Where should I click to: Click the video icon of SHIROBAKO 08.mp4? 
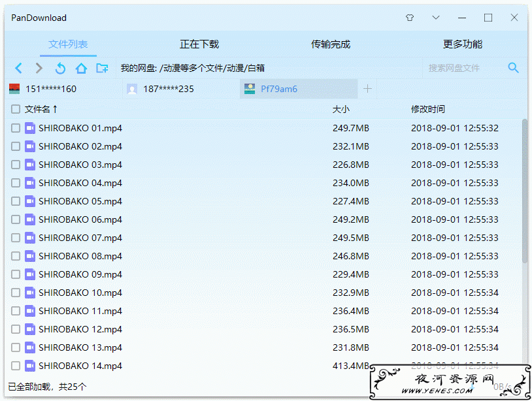pyautogui.click(x=30, y=256)
